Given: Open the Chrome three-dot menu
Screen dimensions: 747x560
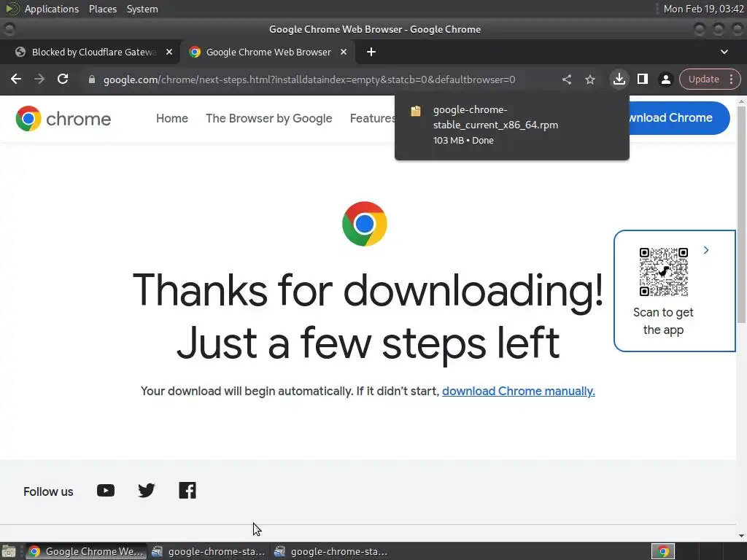Looking at the screenshot, I should click(x=731, y=79).
